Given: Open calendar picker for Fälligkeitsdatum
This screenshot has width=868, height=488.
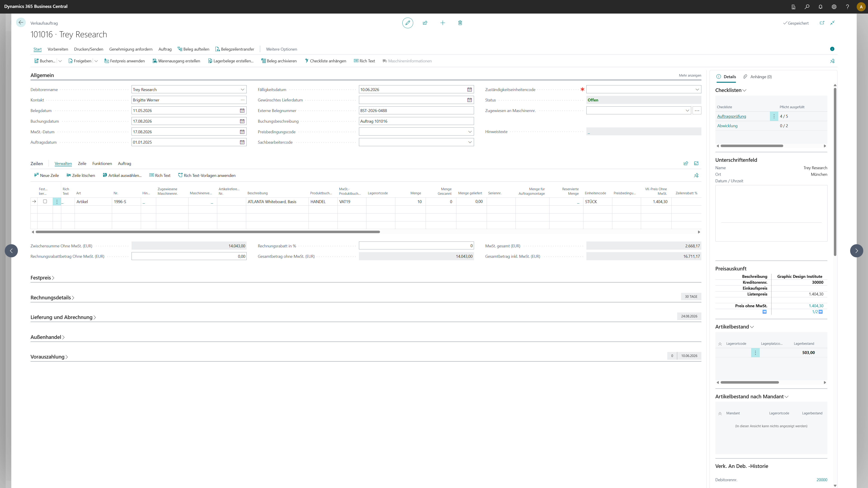Looking at the screenshot, I should tap(469, 90).
